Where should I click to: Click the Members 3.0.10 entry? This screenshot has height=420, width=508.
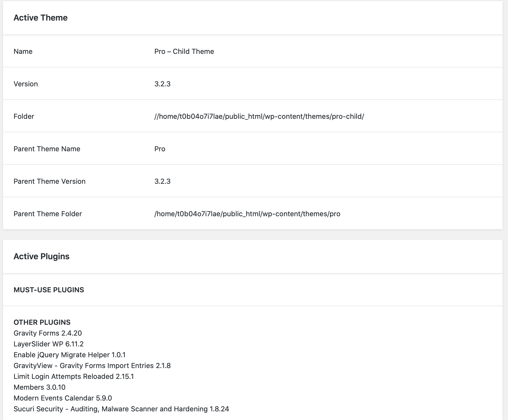pyautogui.click(x=40, y=387)
